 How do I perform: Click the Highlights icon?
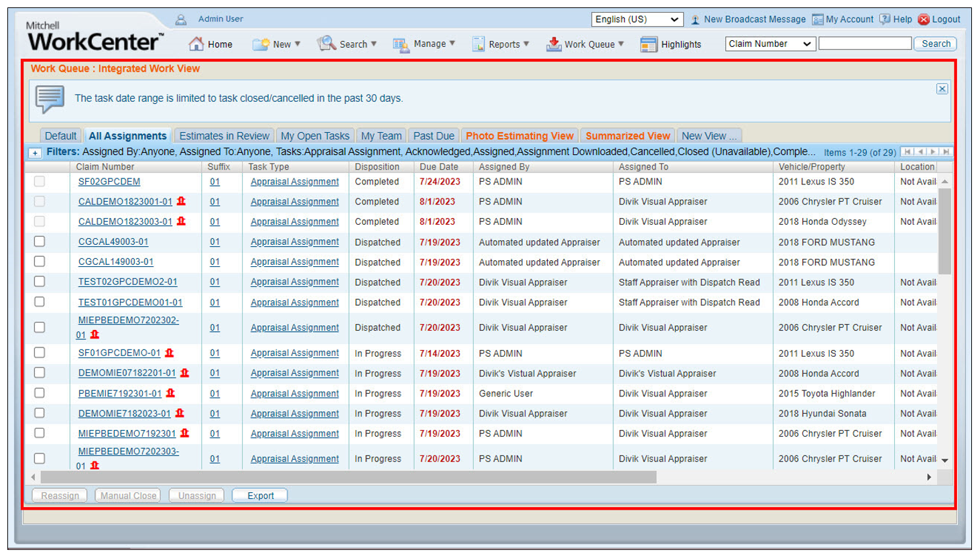[x=648, y=44]
